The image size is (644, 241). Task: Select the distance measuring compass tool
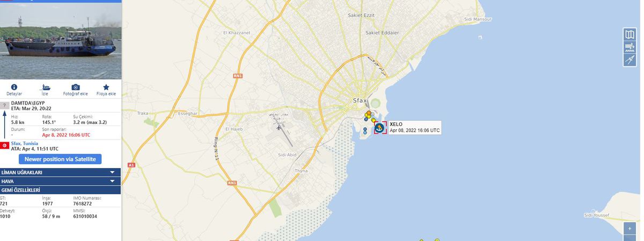(630, 60)
